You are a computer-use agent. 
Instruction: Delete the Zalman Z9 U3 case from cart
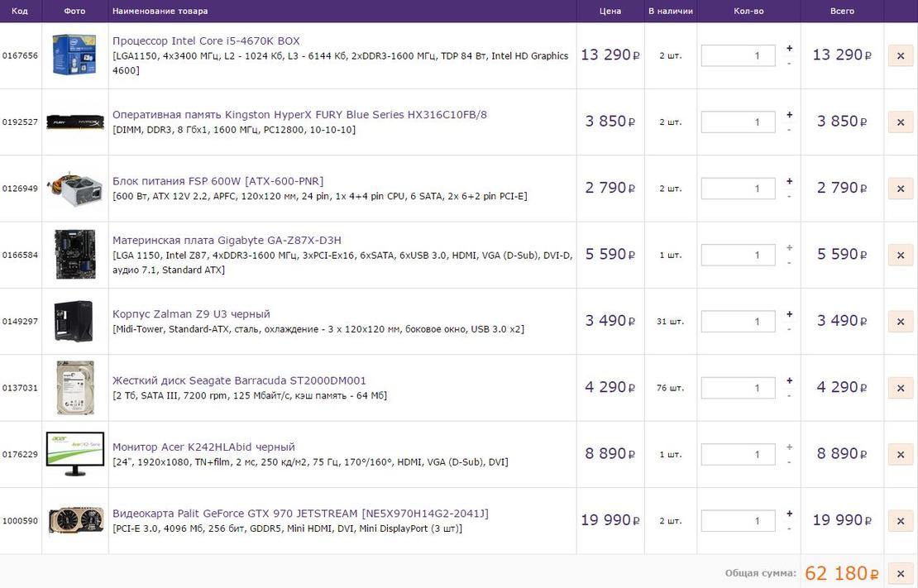[901, 322]
